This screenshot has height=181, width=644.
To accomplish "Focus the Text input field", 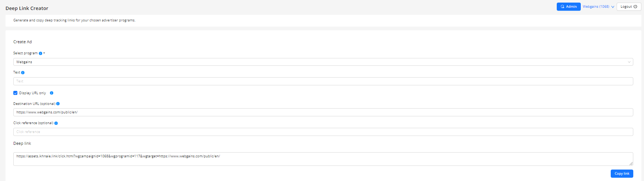I will (x=323, y=81).
